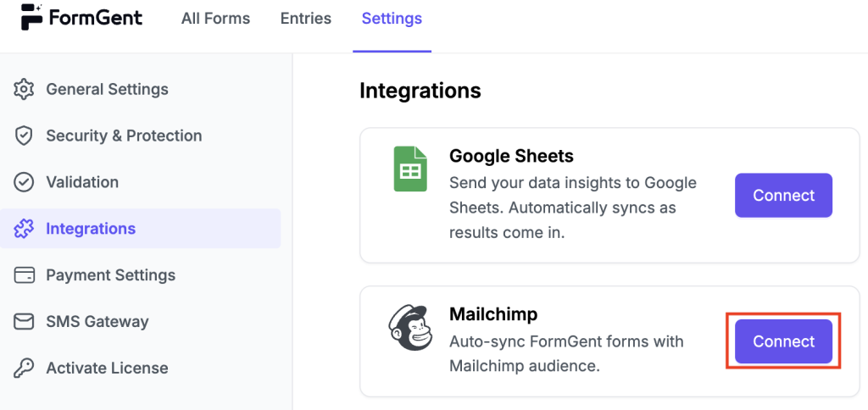Connect Mailchimp integration
Image resolution: width=868 pixels, height=410 pixels.
tap(783, 341)
